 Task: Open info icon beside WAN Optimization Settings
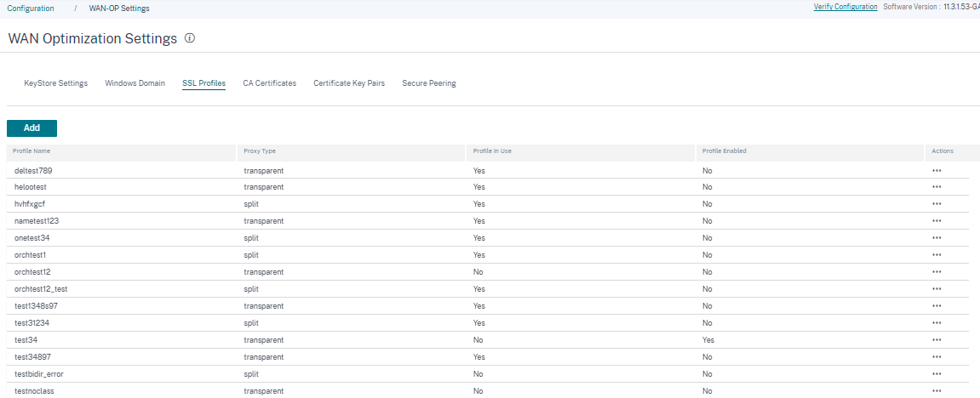click(190, 38)
